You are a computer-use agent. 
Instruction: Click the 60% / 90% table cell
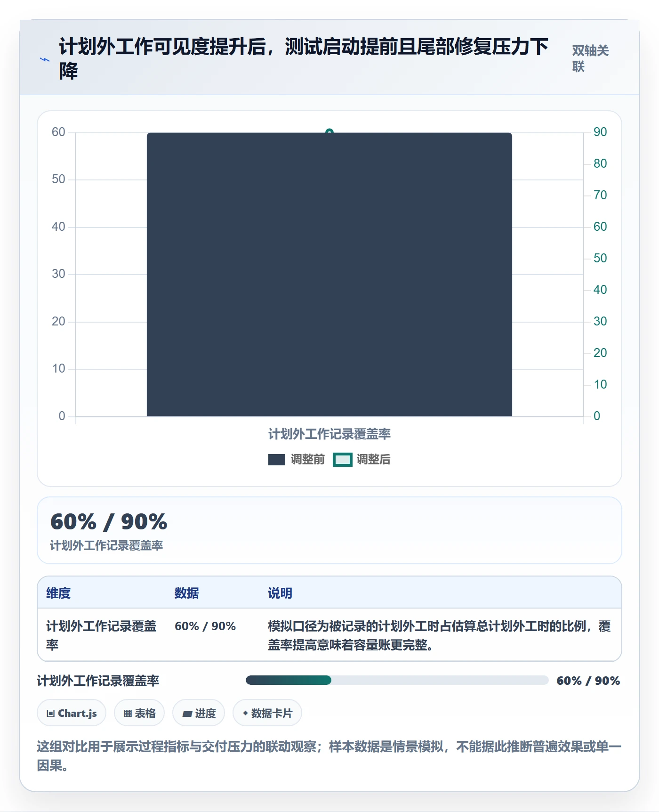pyautogui.click(x=205, y=626)
